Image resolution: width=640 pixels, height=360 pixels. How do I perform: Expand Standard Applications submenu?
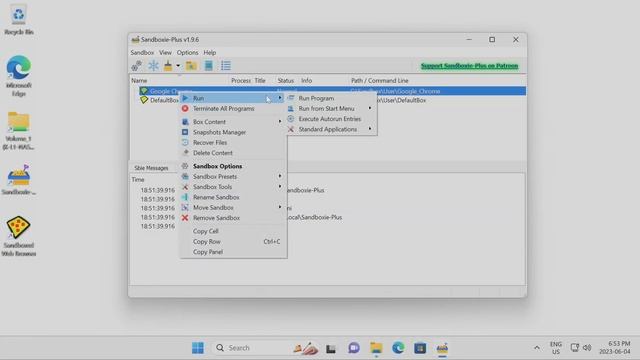coord(331,129)
